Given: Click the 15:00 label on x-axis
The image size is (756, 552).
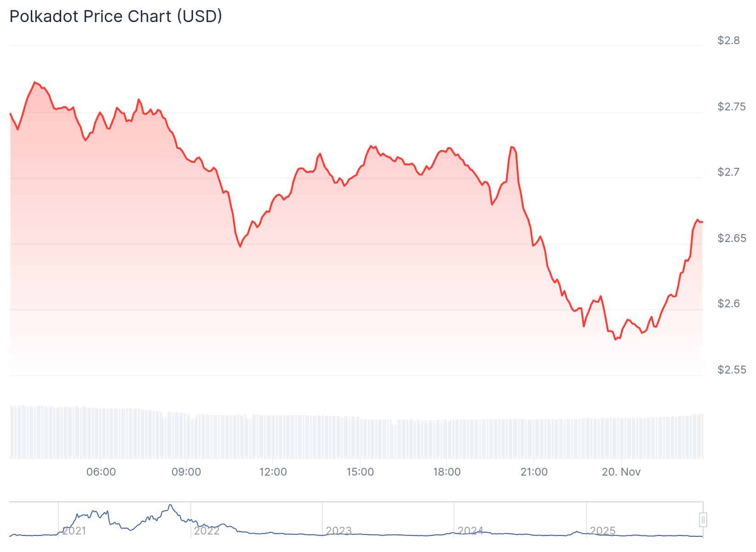Looking at the screenshot, I should [360, 472].
